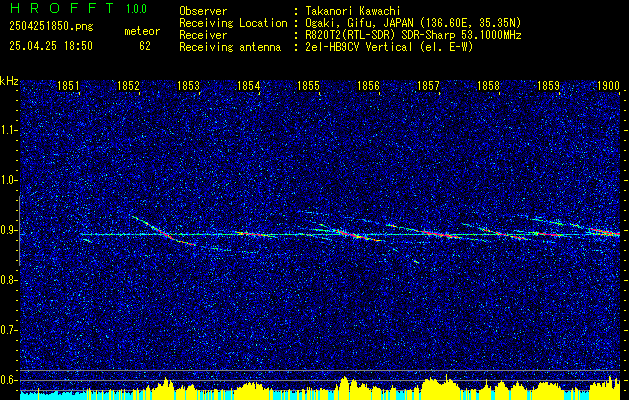This screenshot has height=400, width=629.
Task: Click the 1856 time marker
Action: click(368, 86)
